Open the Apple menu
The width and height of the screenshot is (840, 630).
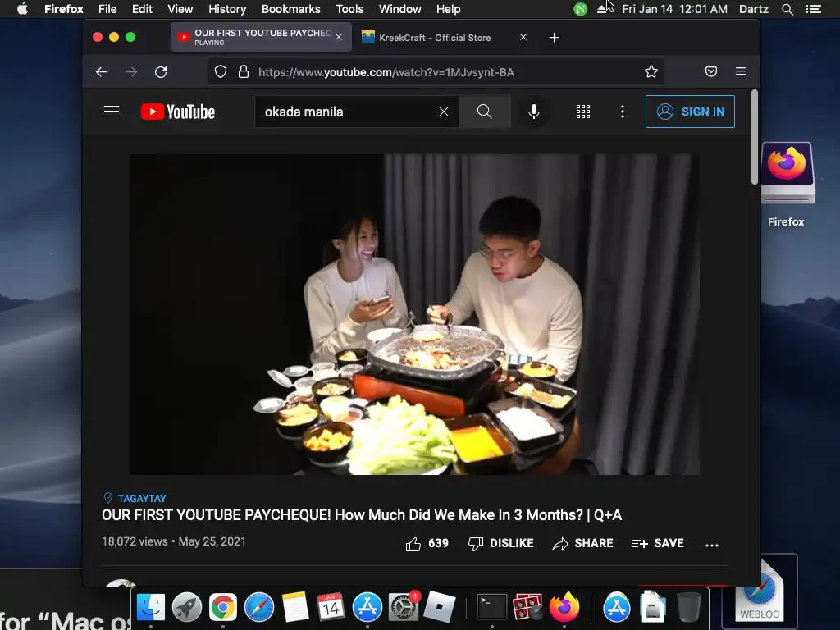click(x=22, y=9)
